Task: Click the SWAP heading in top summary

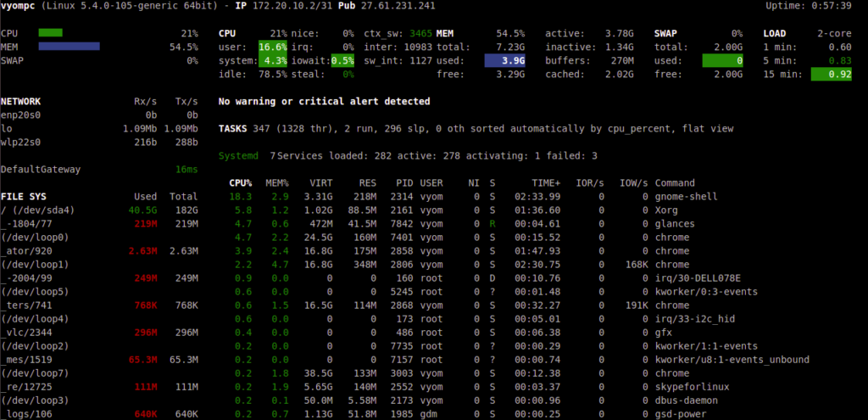Action: pos(666,34)
